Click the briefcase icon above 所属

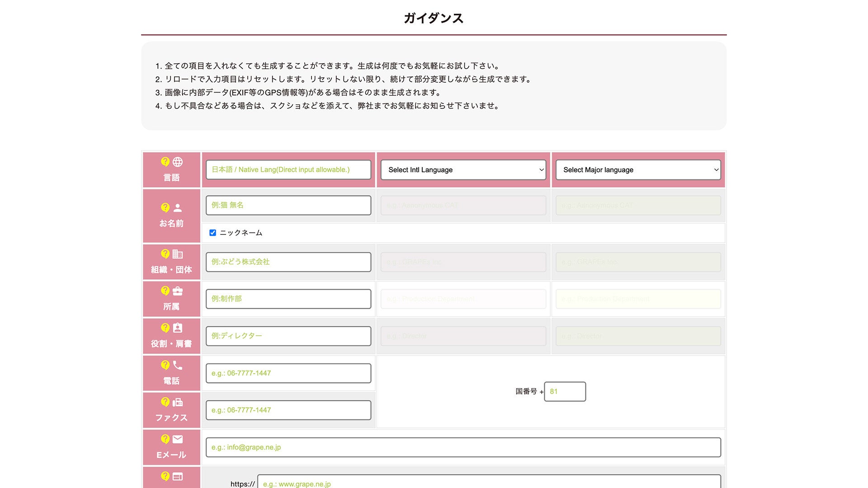178,291
